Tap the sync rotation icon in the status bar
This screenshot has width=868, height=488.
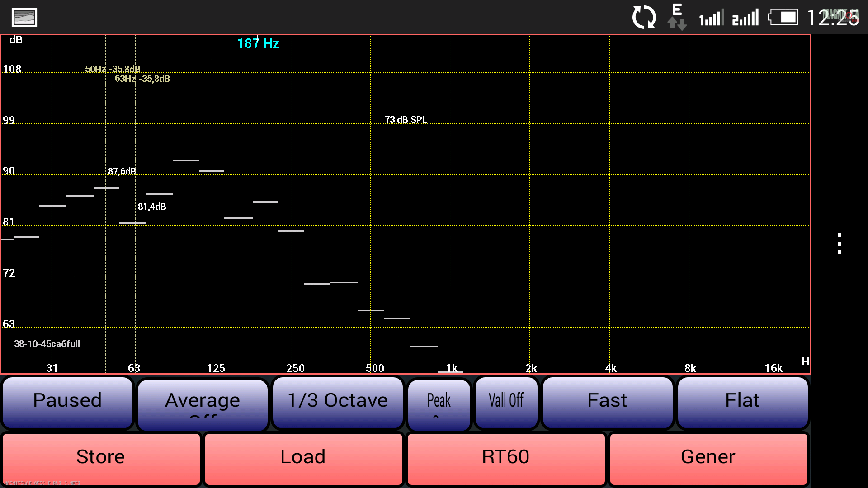point(644,18)
